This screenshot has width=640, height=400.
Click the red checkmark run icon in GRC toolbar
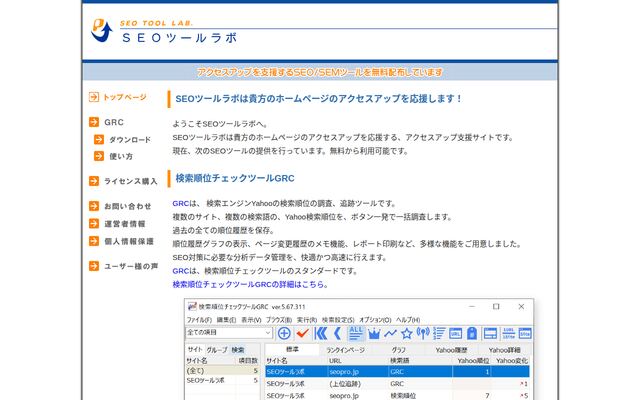pyautogui.click(x=302, y=333)
